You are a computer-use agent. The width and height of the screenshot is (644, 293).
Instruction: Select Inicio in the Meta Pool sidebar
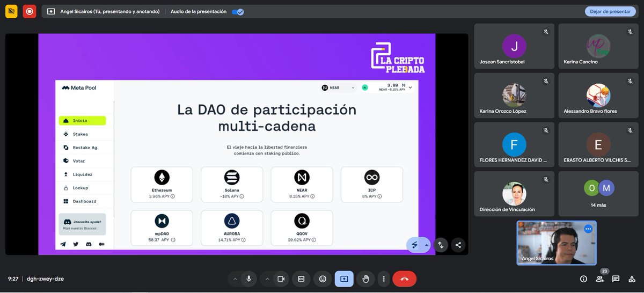(82, 121)
